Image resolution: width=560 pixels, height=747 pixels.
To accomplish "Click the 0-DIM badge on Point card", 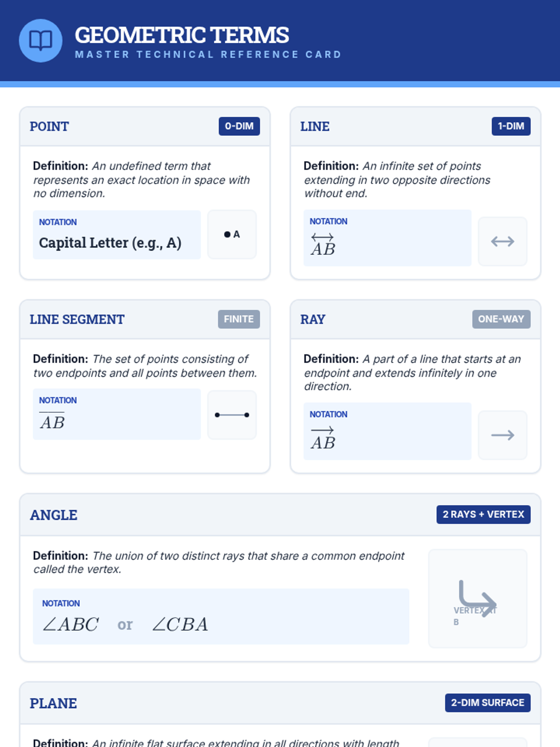I will [x=239, y=126].
